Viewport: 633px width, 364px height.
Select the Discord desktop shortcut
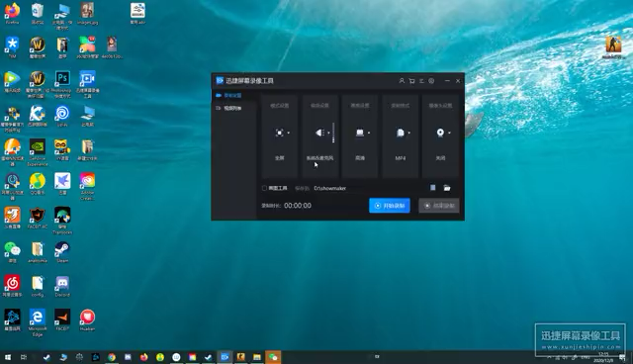[62, 286]
